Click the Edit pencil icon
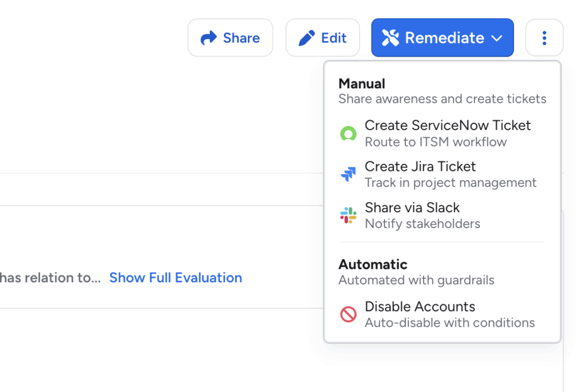 [306, 38]
